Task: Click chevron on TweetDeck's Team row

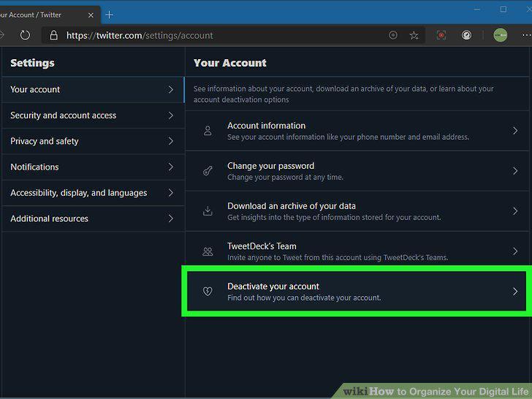Action: pyautogui.click(x=515, y=251)
